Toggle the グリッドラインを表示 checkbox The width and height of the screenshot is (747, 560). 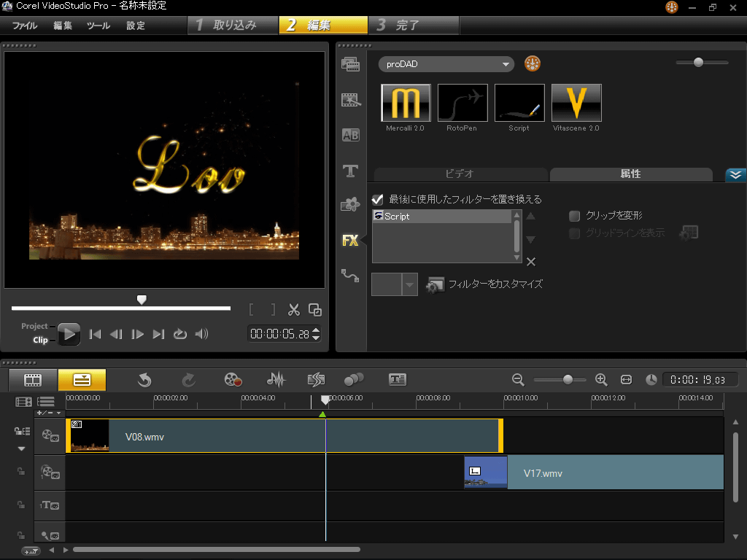(575, 233)
